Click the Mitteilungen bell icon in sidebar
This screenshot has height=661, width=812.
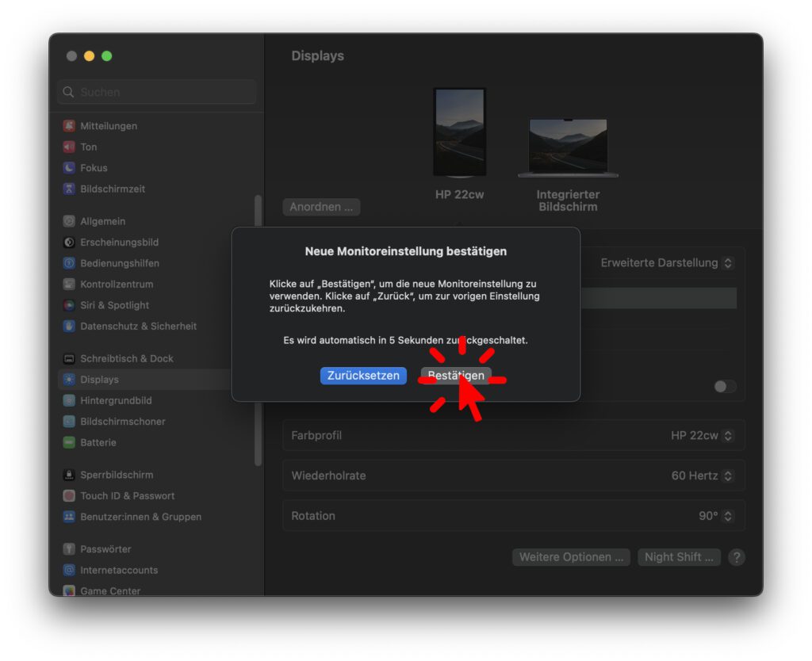69,126
